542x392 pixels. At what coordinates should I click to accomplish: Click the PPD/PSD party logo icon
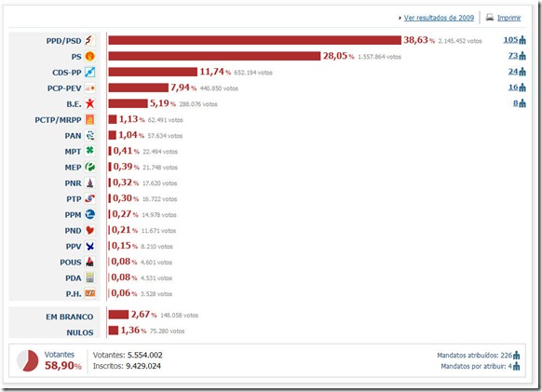90,40
